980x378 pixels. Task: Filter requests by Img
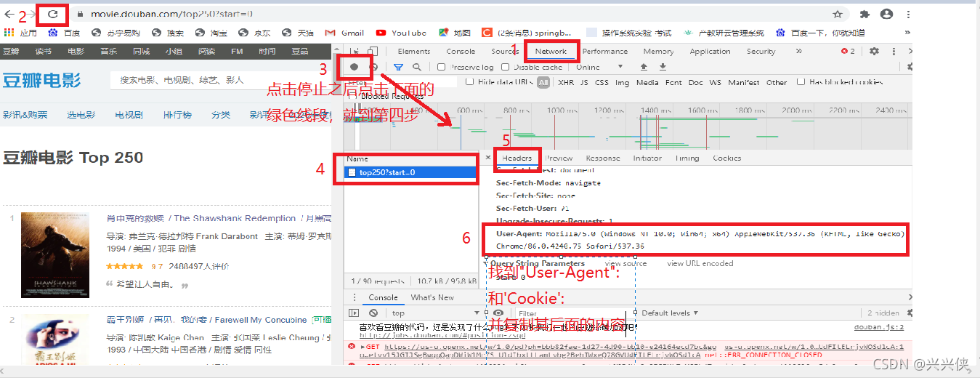pyautogui.click(x=622, y=83)
